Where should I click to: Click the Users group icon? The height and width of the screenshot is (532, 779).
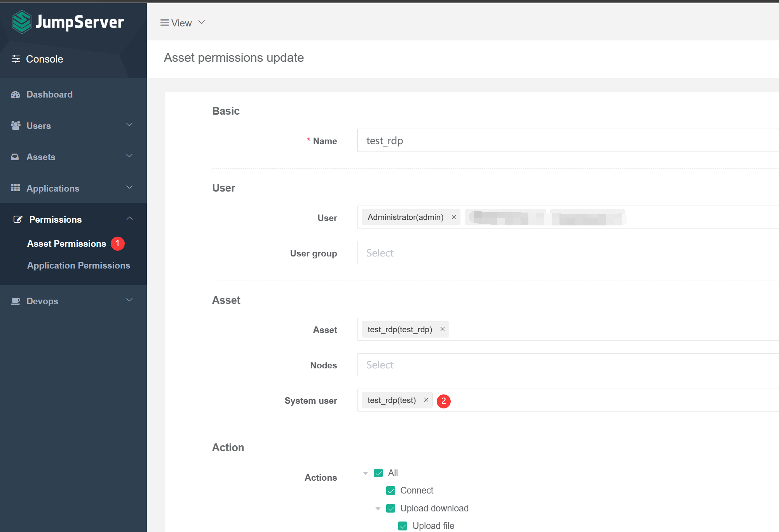click(16, 125)
